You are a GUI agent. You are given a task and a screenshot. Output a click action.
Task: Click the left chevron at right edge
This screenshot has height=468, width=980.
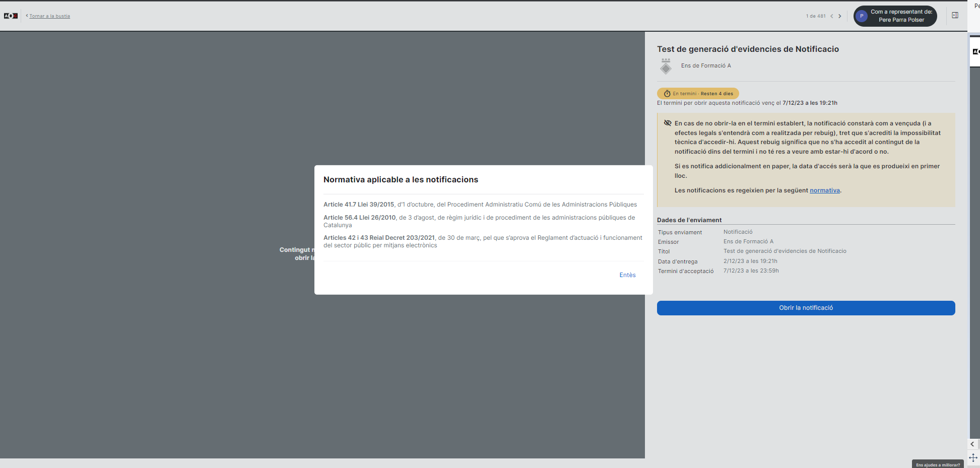click(972, 444)
